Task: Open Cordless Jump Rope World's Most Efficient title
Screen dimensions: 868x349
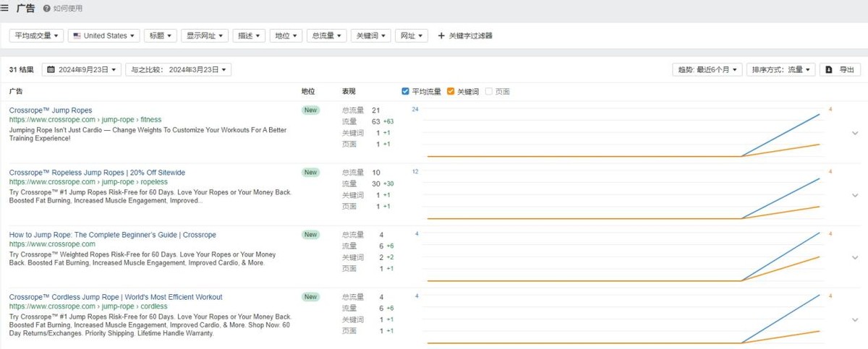Action: click(x=116, y=297)
